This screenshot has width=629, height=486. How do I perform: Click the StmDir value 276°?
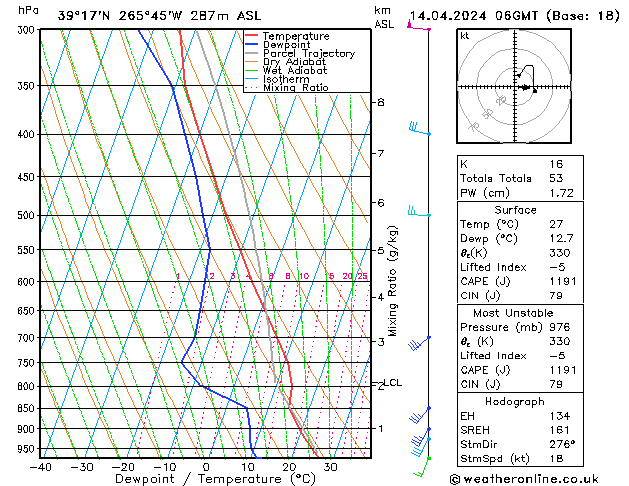pos(562,445)
